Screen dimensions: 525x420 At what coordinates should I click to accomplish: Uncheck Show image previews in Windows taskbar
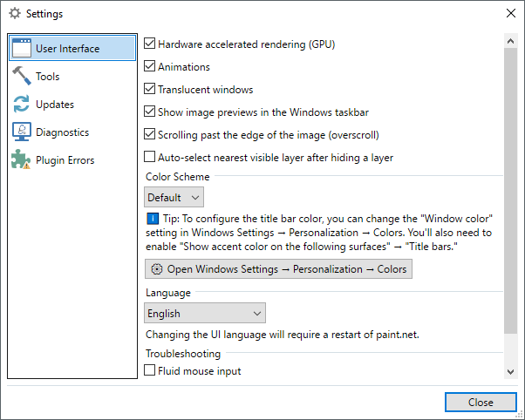coord(149,112)
